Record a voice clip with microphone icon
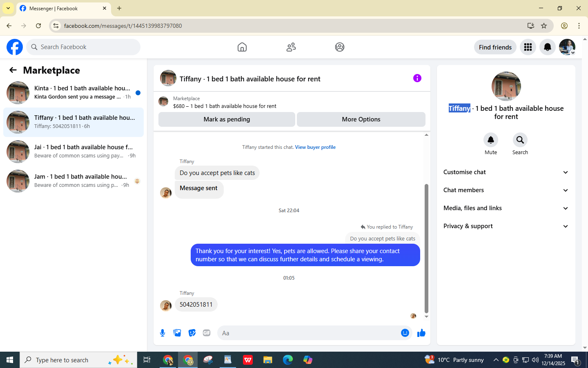 tap(163, 333)
